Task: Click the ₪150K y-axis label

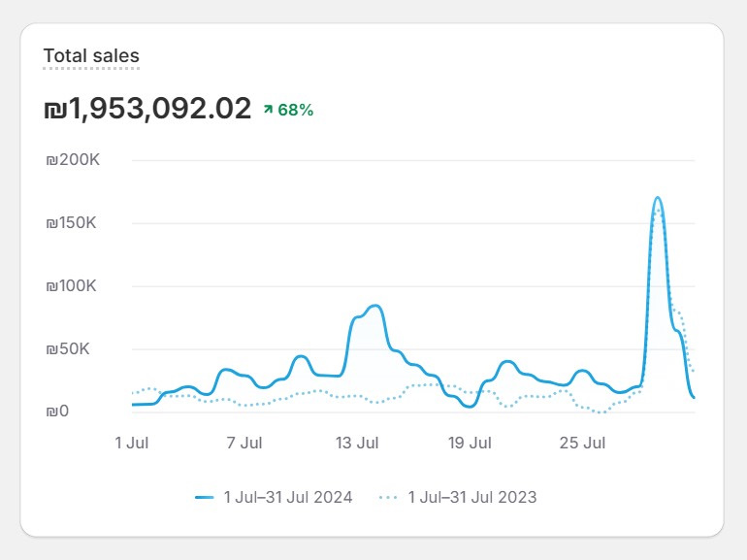Action: pyautogui.click(x=73, y=223)
